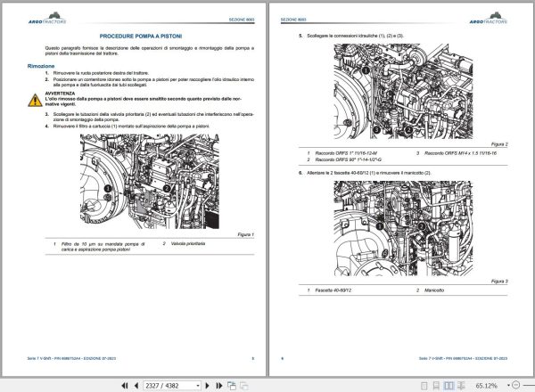Go to the previous page
Viewport: 535px width, 392px height.
coord(136,386)
